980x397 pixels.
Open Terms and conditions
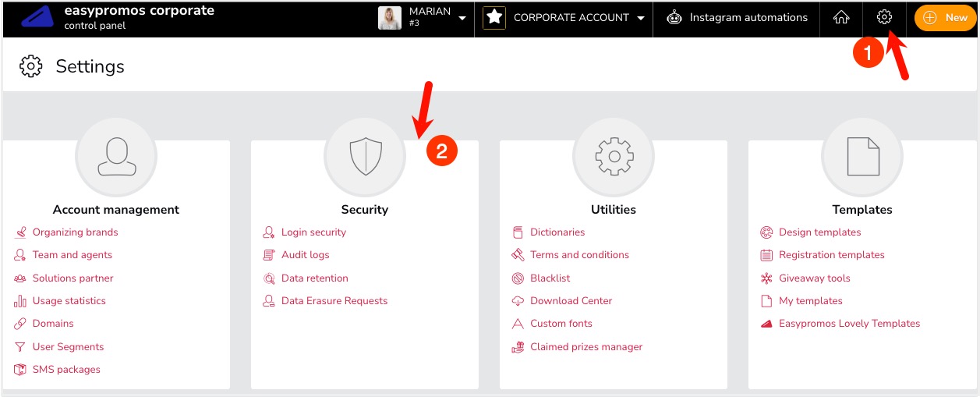579,255
